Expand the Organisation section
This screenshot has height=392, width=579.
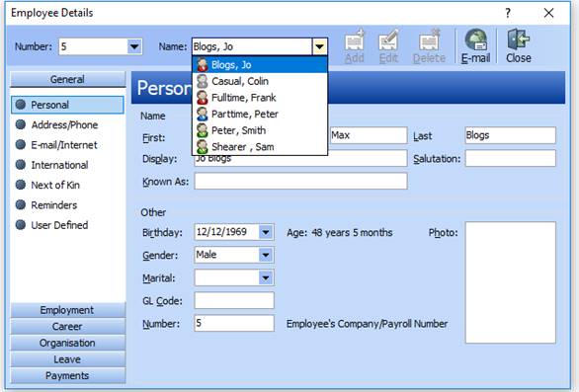tap(67, 343)
